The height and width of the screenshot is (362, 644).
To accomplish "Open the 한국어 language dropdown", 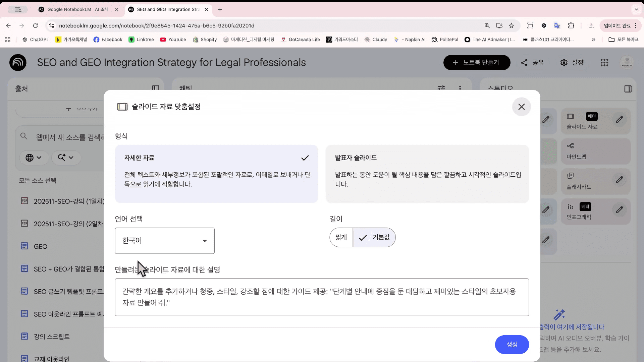I will pyautogui.click(x=164, y=241).
